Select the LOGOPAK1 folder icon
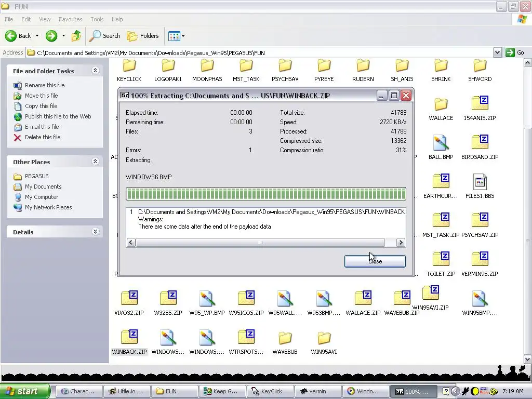This screenshot has width=532, height=399. point(168,65)
